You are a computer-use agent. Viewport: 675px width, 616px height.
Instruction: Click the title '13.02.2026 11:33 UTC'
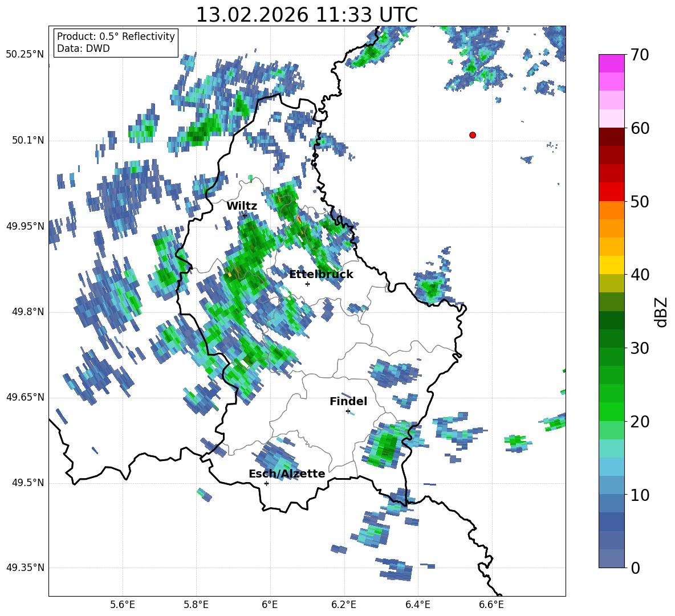pos(307,15)
